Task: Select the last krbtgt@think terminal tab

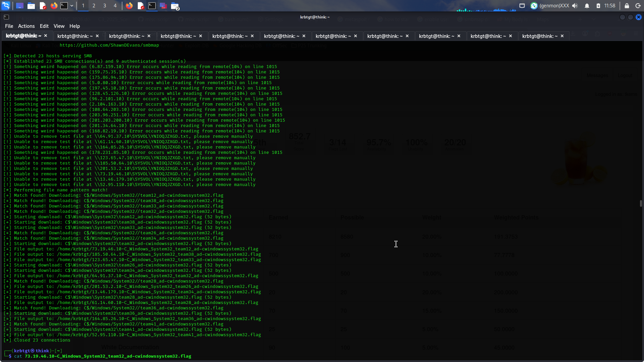Action: click(539, 36)
